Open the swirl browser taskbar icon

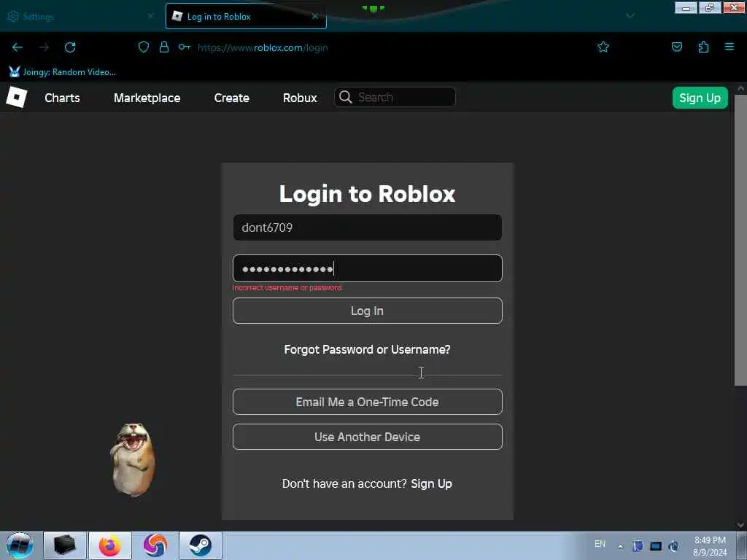(155, 545)
